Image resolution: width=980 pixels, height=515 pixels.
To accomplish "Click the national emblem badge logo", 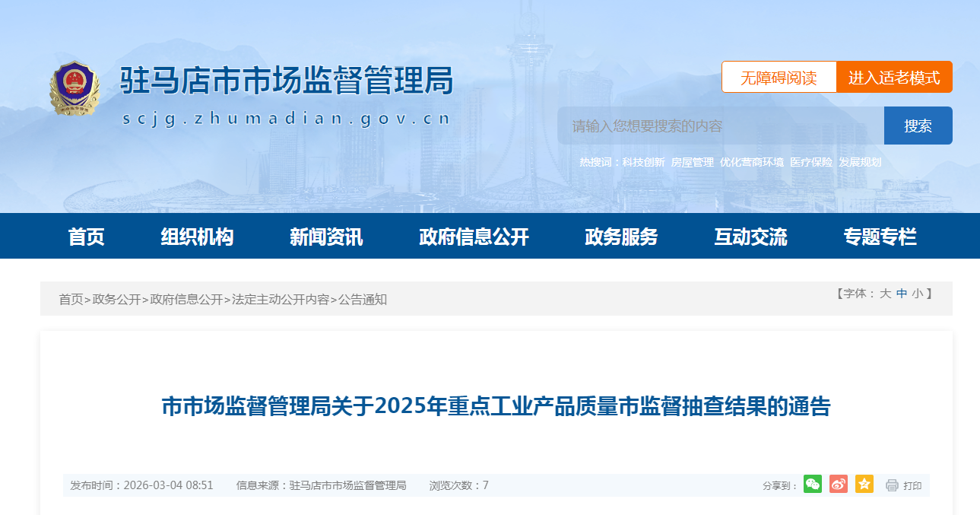I will click(x=74, y=88).
